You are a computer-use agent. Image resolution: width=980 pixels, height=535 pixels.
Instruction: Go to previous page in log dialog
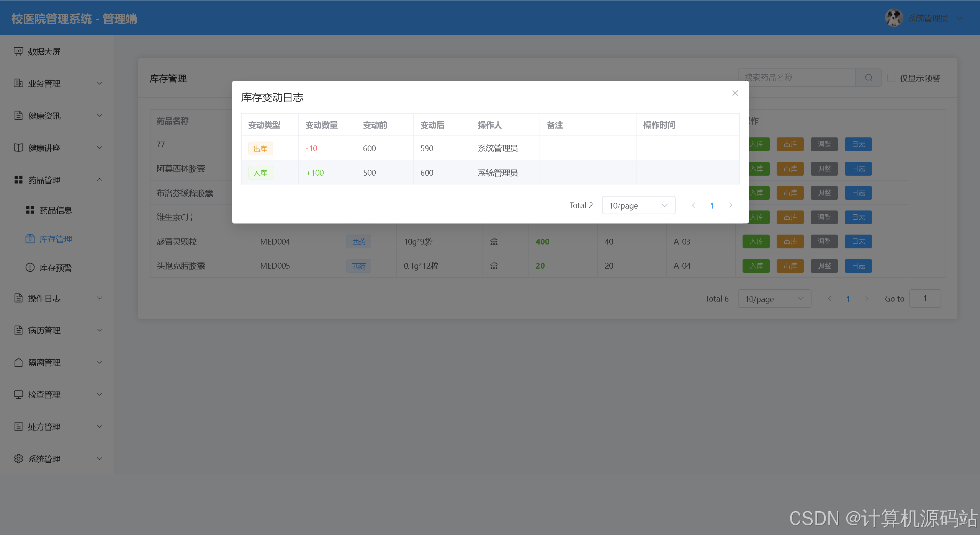click(693, 205)
